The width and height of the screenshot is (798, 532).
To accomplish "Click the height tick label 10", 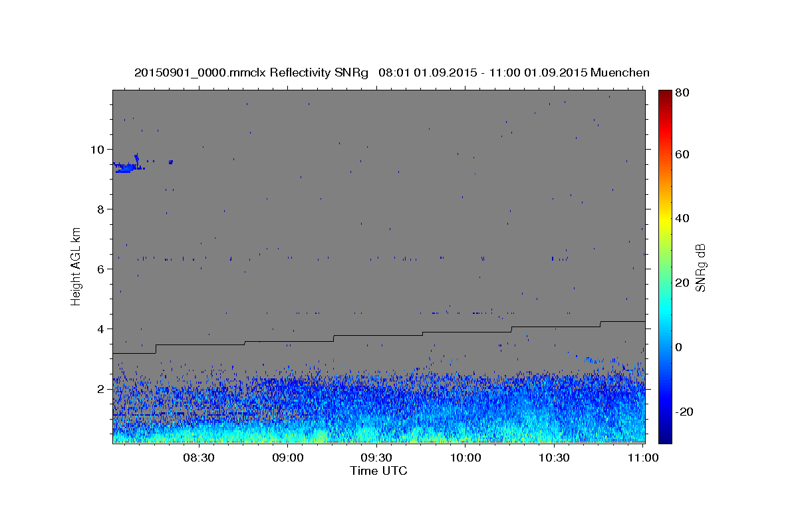I will [x=98, y=149].
